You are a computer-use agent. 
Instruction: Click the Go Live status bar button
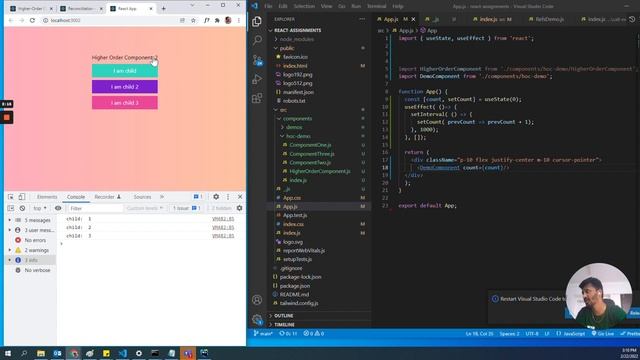click(603, 333)
